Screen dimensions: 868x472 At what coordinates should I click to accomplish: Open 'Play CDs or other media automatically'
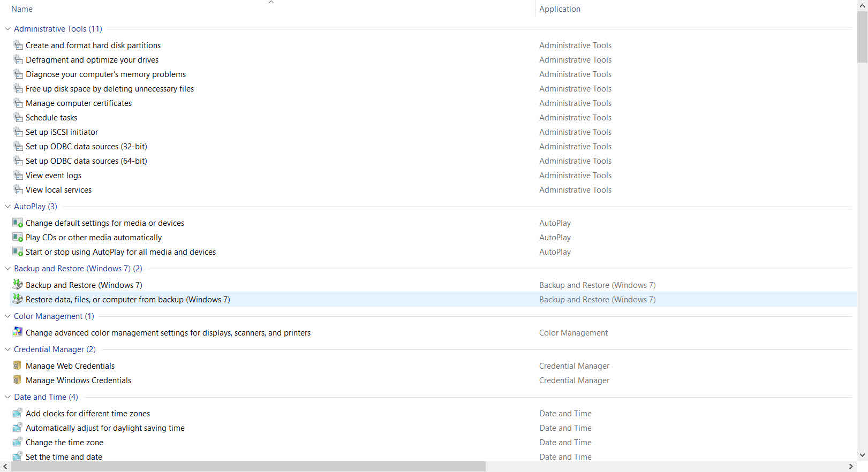tap(94, 238)
